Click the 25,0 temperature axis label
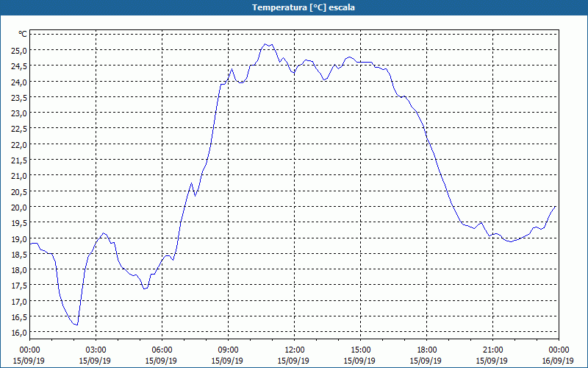The width and height of the screenshot is (588, 368). [19, 50]
